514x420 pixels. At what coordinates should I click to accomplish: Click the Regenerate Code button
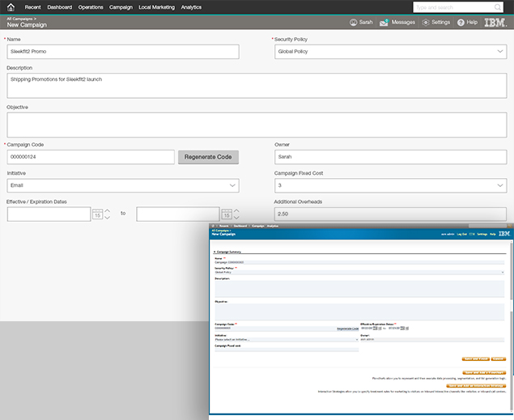(x=209, y=157)
